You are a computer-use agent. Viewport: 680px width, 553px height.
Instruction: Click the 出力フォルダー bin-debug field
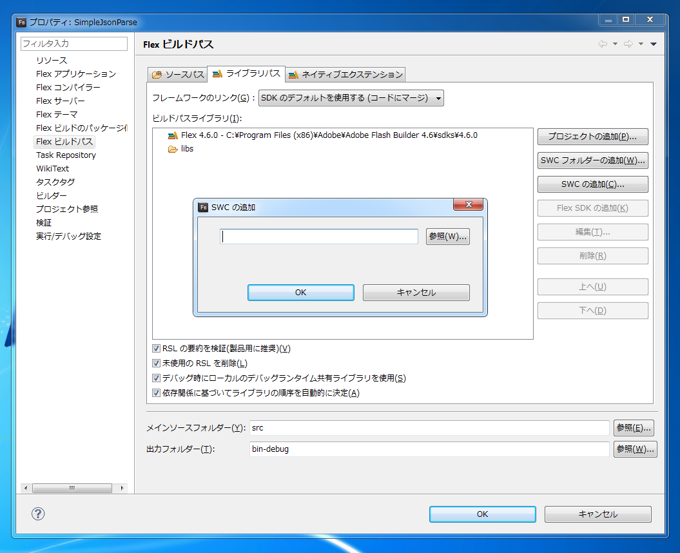coord(429,449)
